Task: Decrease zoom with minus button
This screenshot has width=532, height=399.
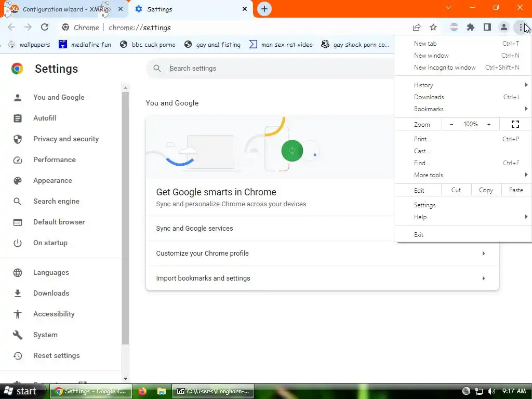Action: coord(451,124)
